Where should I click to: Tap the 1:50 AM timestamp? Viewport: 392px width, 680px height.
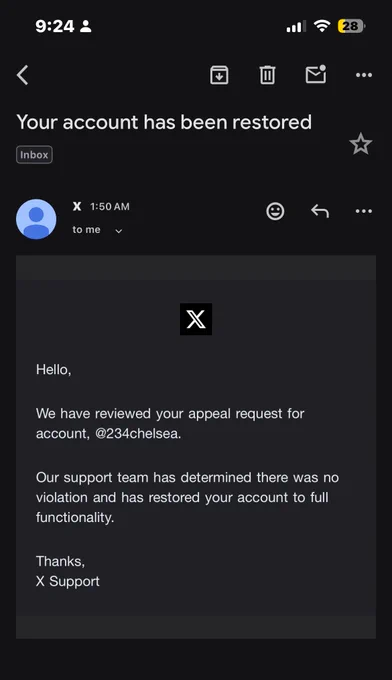(x=110, y=207)
